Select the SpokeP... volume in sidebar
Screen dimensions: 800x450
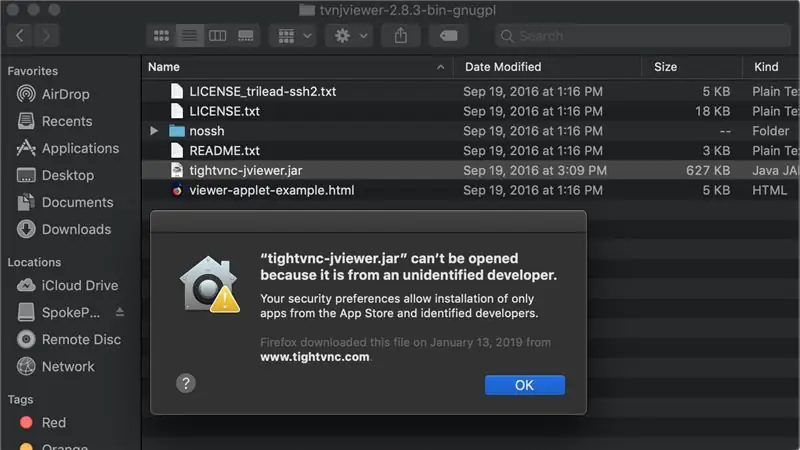pyautogui.click(x=59, y=312)
